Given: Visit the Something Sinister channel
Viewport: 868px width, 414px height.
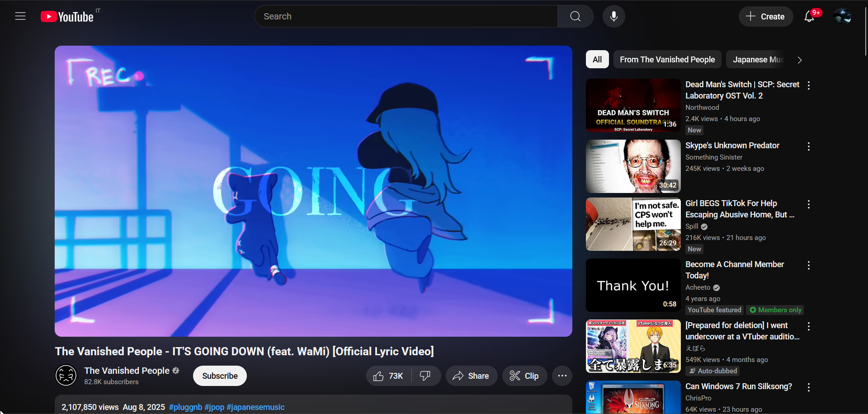Looking at the screenshot, I should [x=714, y=157].
